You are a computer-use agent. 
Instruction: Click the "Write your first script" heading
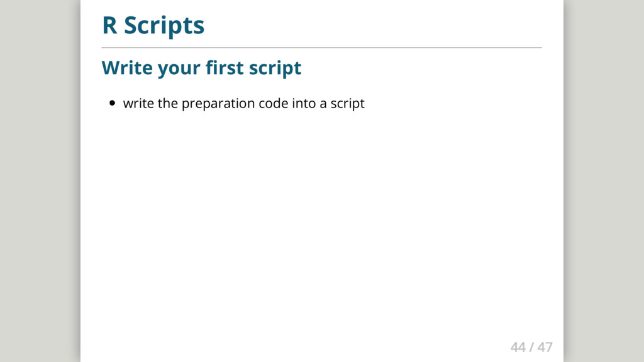[201, 68]
